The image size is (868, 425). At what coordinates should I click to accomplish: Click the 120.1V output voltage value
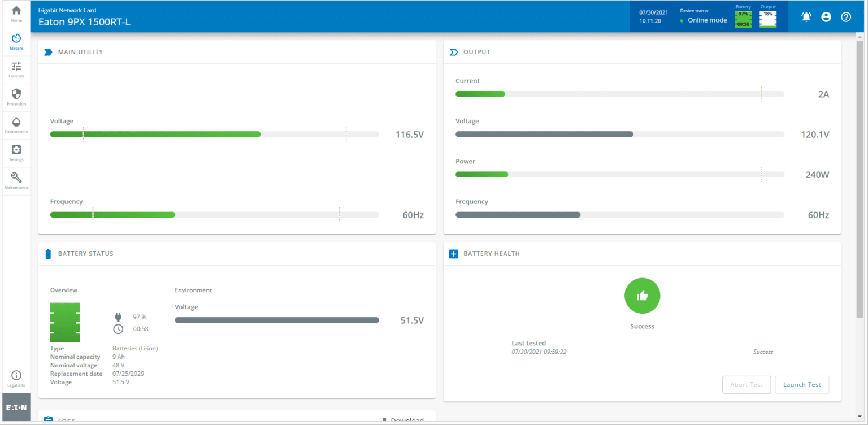[815, 135]
